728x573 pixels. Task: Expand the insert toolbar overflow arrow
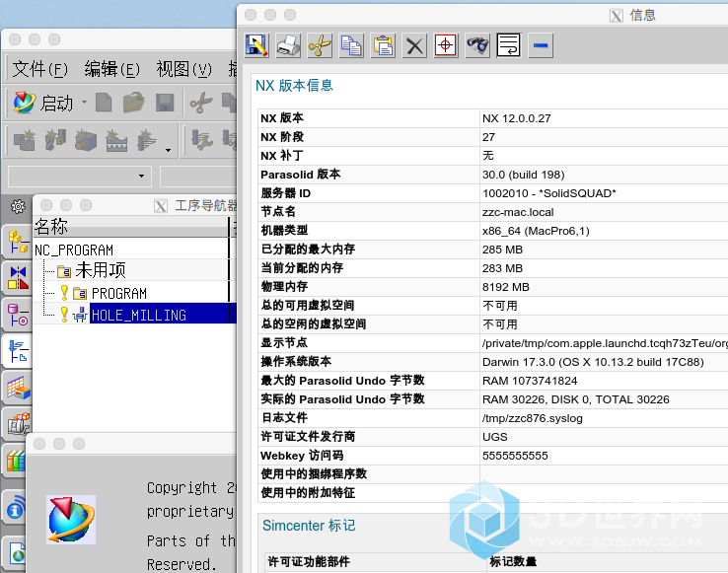pos(168,150)
